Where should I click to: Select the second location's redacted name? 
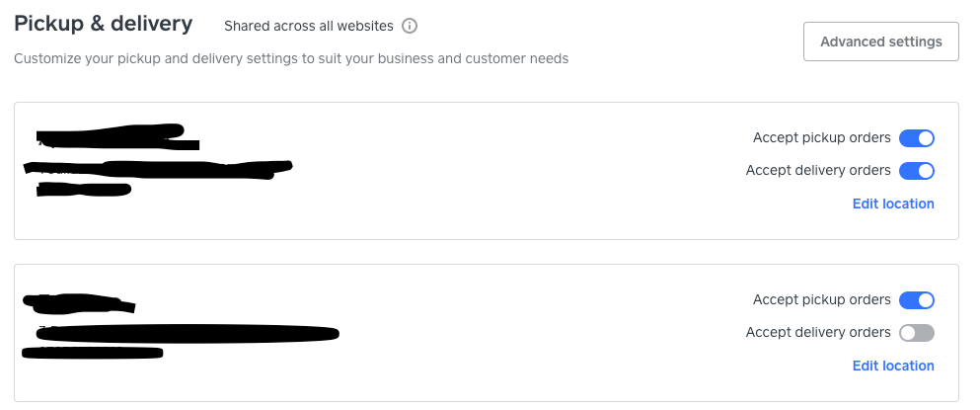[79, 301]
